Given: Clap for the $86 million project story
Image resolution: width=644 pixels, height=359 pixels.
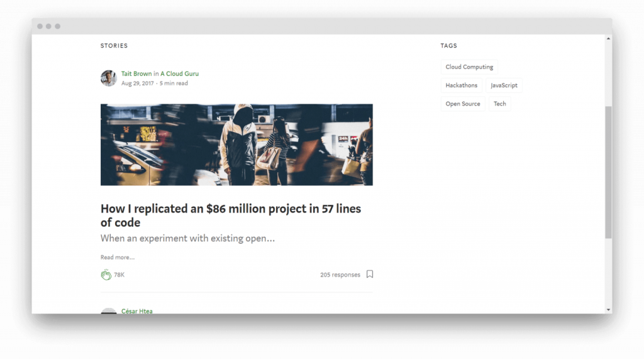Looking at the screenshot, I should pyautogui.click(x=106, y=275).
